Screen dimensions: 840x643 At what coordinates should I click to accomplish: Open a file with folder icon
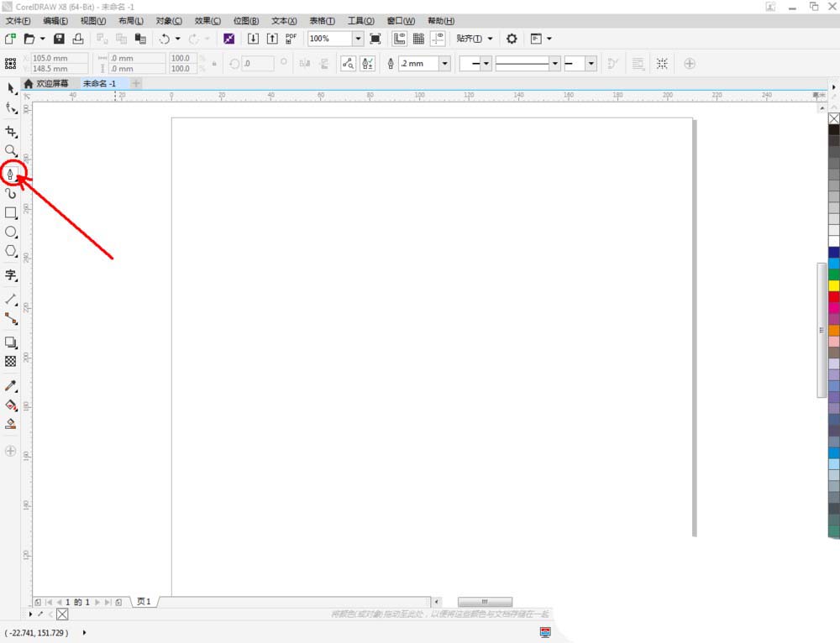(29, 39)
